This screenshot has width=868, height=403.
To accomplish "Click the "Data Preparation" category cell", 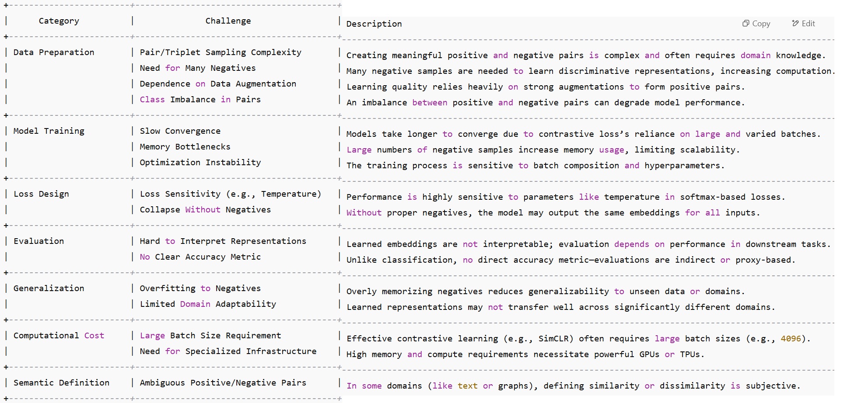I will tap(54, 52).
